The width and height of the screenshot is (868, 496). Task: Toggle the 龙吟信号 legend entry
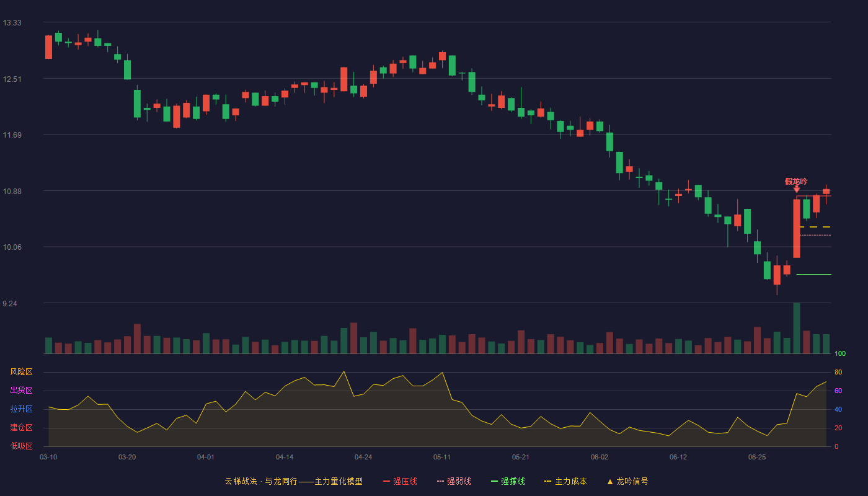(627, 481)
